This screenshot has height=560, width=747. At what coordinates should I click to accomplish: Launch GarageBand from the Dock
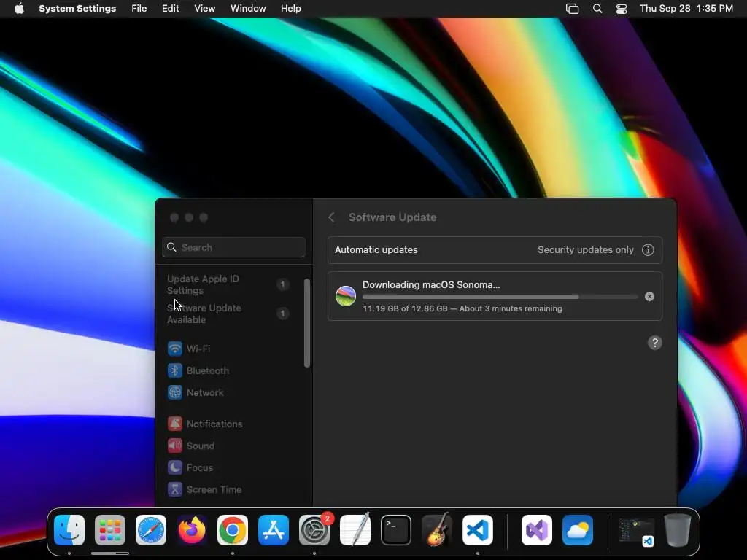point(437,529)
